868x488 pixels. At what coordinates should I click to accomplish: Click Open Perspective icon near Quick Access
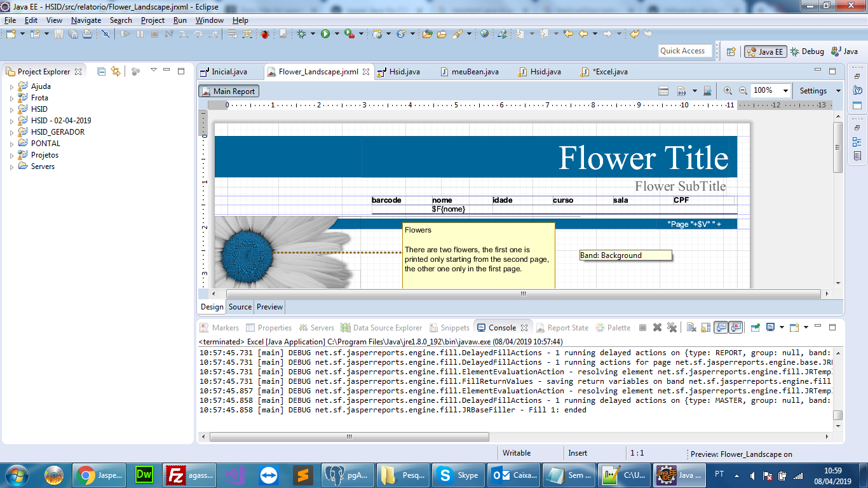(x=731, y=51)
